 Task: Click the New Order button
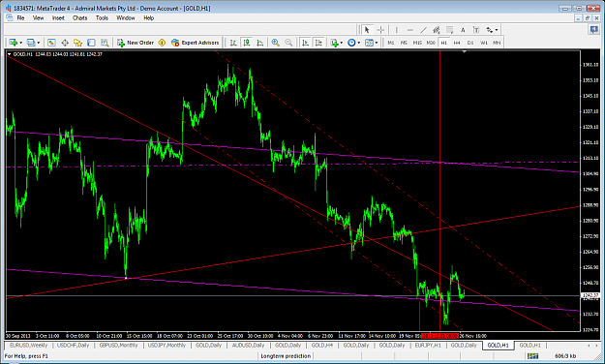click(x=136, y=43)
